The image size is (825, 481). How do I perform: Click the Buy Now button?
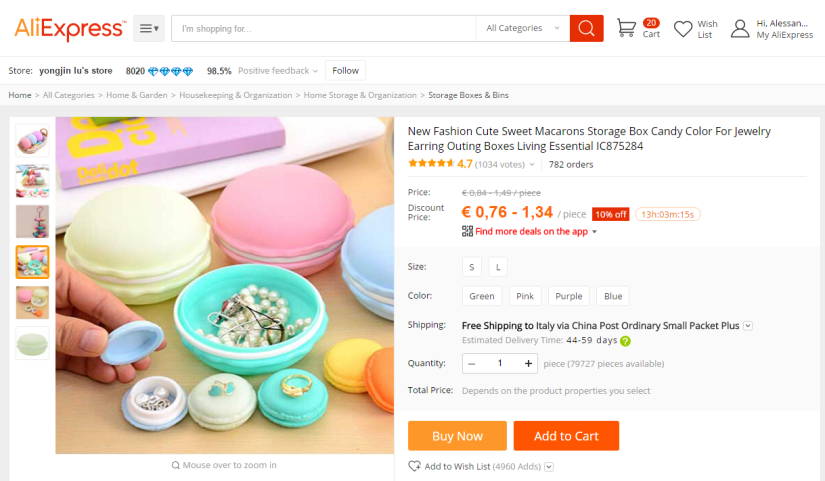click(457, 436)
